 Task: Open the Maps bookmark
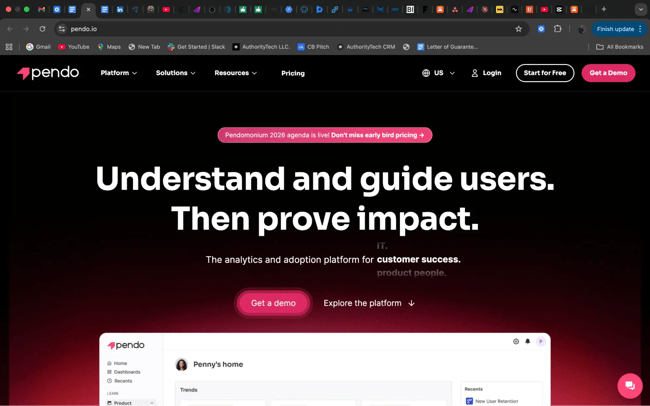(x=109, y=47)
